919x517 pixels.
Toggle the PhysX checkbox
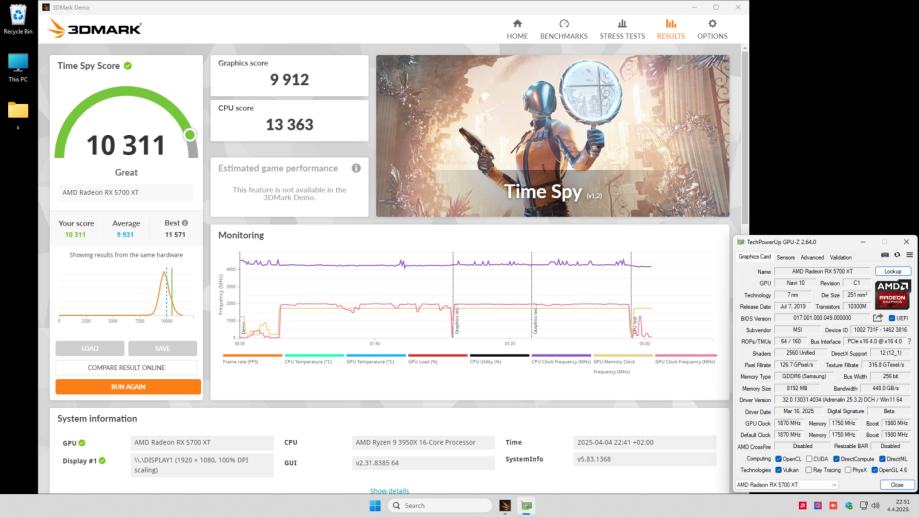pos(847,470)
